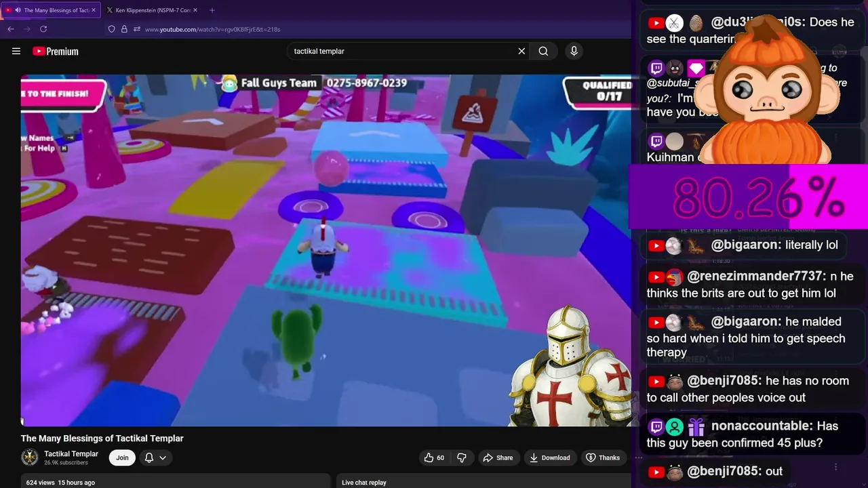Select the youtube.com URL address field
Viewport: 868px width, 488px height.
click(212, 29)
